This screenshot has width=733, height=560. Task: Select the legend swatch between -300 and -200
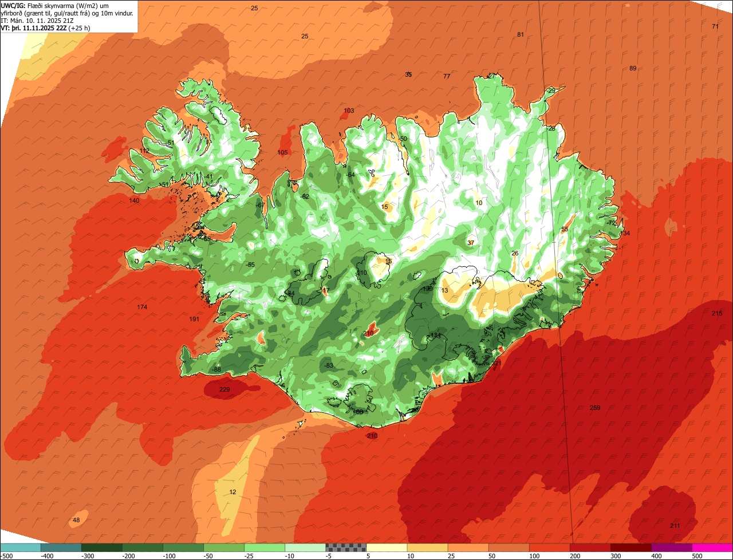click(x=101, y=547)
